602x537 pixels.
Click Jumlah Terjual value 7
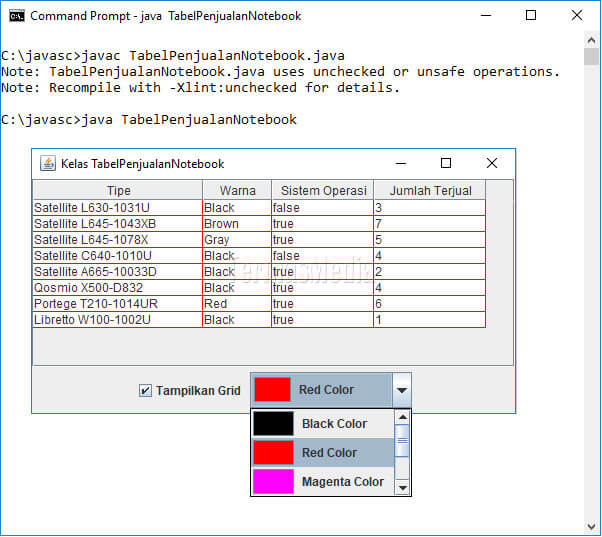430,224
